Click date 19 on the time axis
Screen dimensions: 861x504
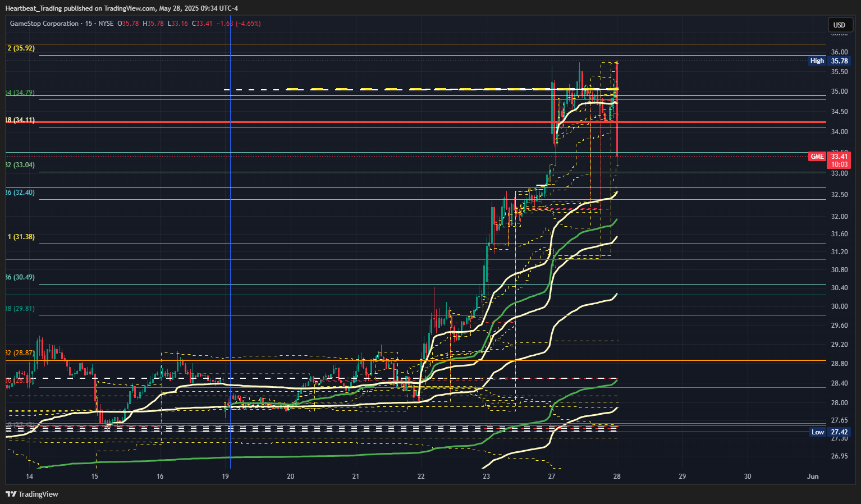(225, 476)
